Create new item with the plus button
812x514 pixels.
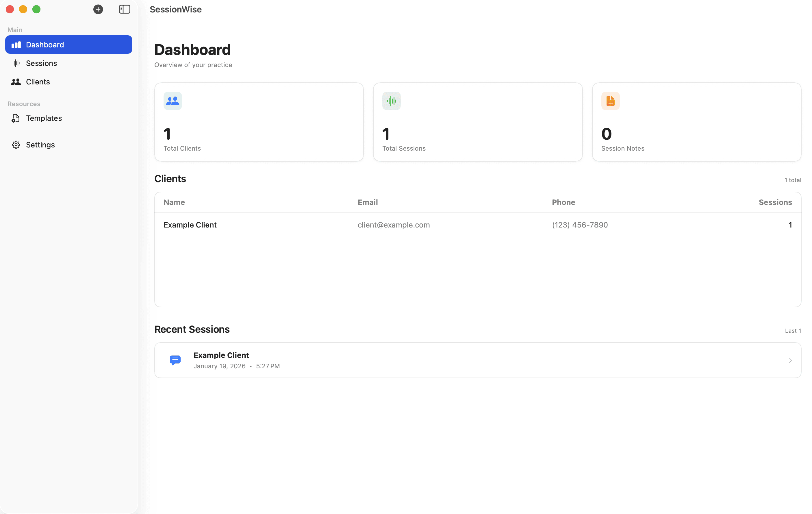(x=98, y=10)
